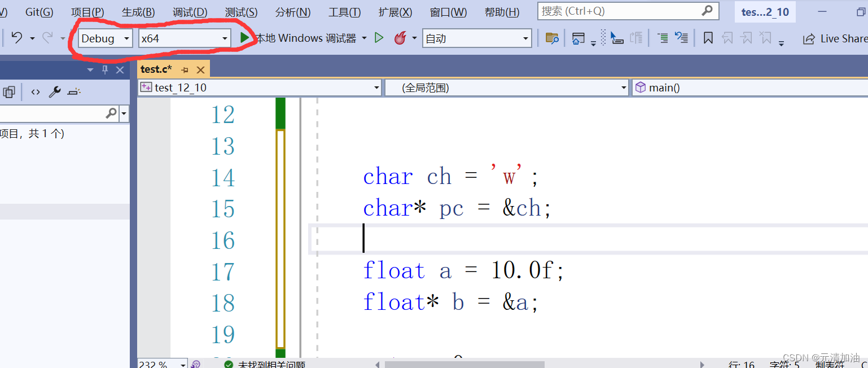Open the performance profiler flame icon
The width and height of the screenshot is (868, 368).
tap(401, 38)
